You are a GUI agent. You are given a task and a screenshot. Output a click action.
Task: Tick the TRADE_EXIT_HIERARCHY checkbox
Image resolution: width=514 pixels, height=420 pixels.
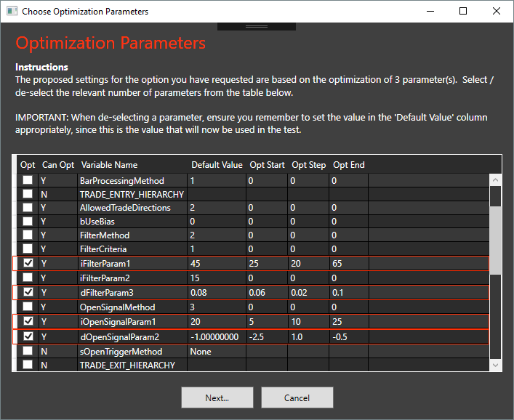pyautogui.click(x=28, y=364)
